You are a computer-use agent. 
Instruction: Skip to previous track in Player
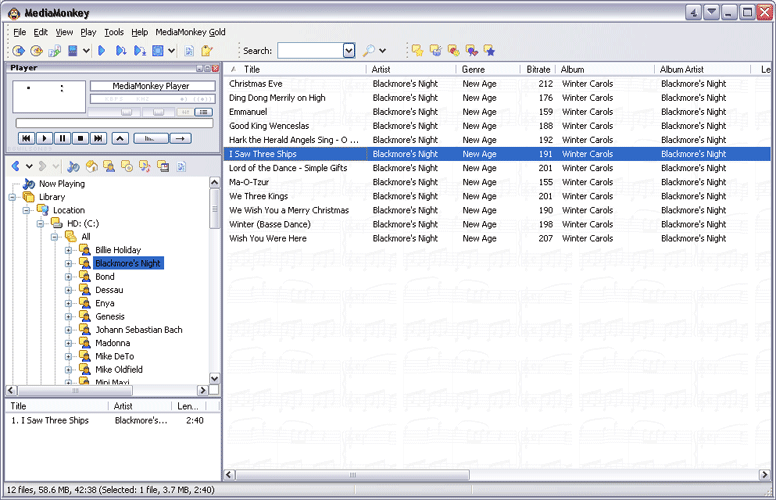[x=26, y=139]
